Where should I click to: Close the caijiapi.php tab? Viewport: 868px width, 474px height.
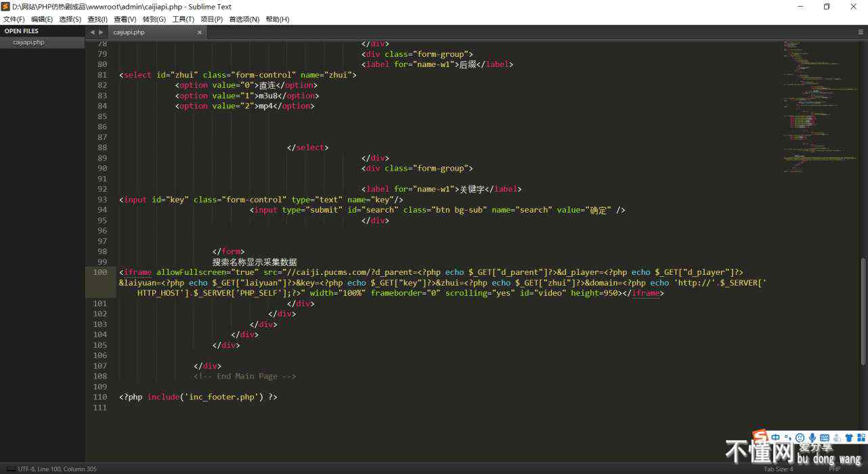point(200,32)
